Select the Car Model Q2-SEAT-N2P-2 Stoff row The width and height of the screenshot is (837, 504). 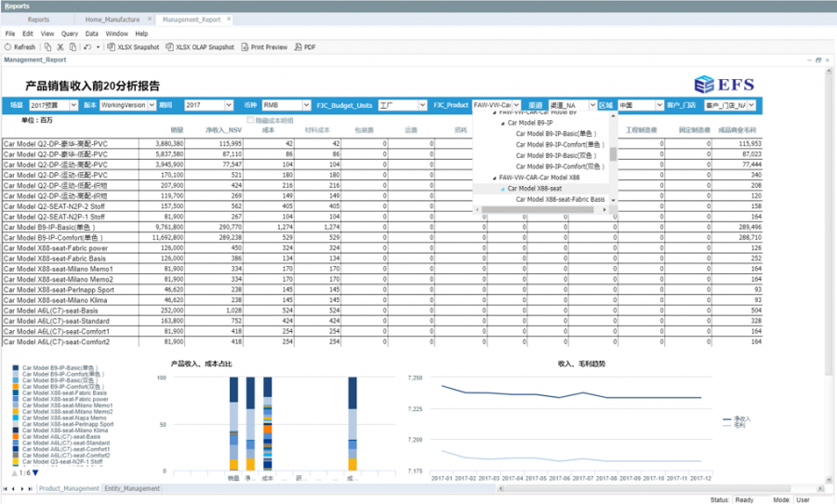[382, 206]
